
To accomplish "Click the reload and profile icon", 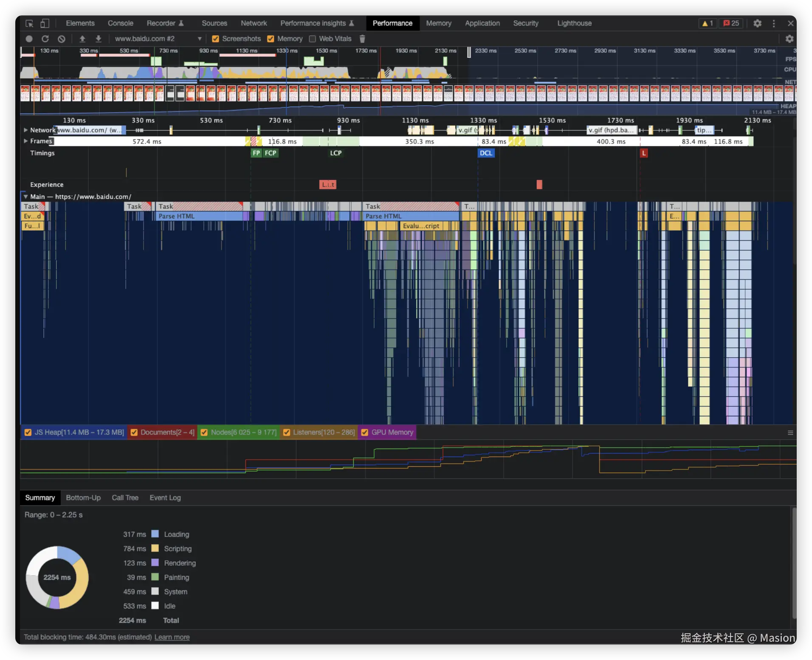I will pyautogui.click(x=45, y=39).
